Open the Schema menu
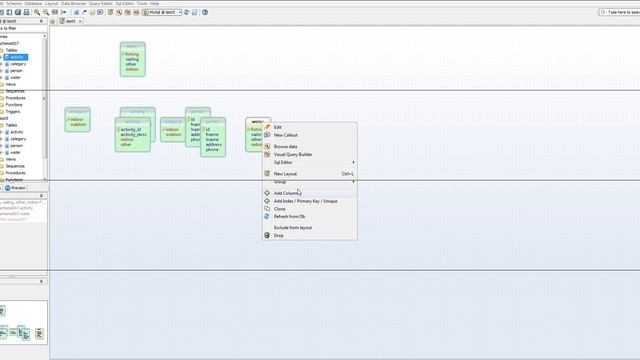 [x=14, y=3]
